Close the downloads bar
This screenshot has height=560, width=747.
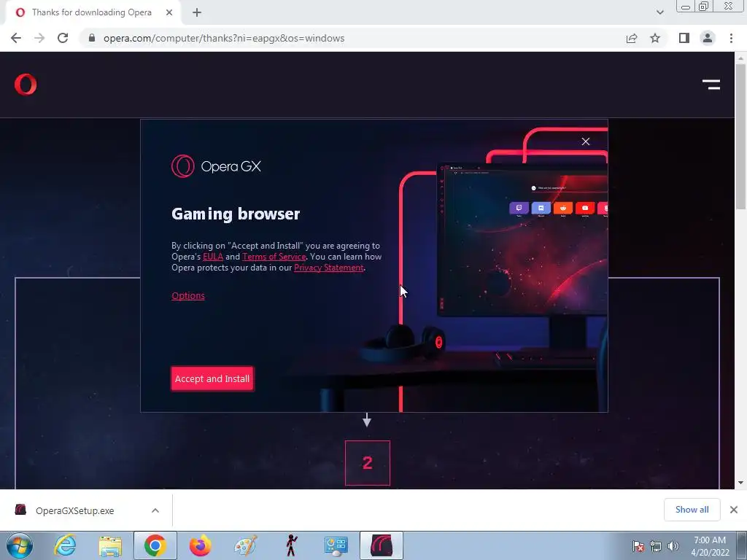click(734, 510)
